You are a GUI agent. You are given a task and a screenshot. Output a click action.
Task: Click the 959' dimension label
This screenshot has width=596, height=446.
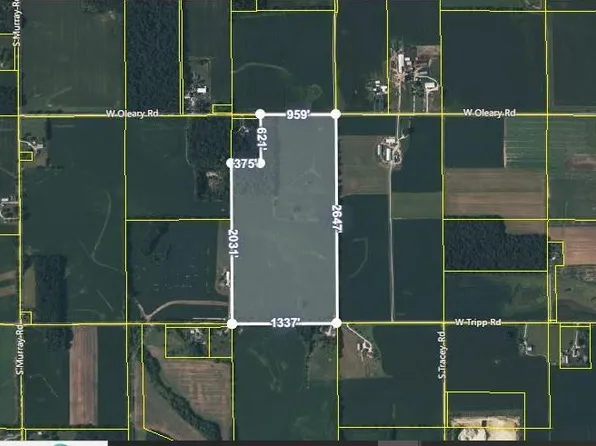click(297, 115)
